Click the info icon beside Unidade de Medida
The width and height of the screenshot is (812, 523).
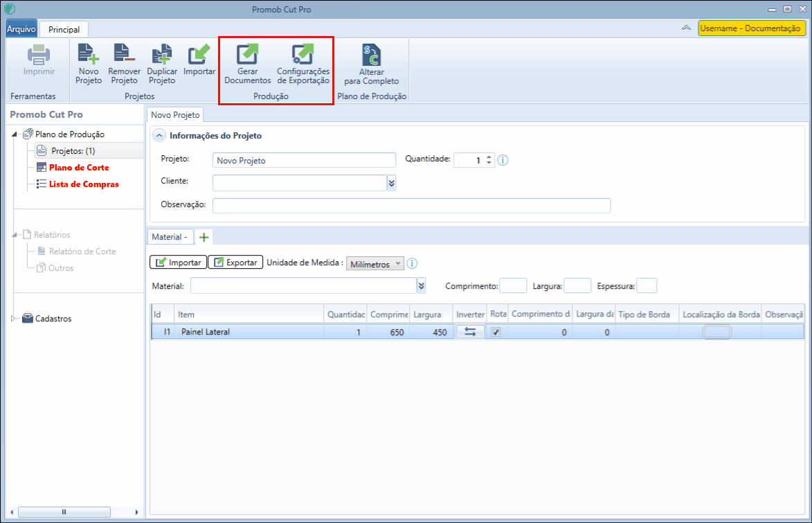(x=412, y=263)
